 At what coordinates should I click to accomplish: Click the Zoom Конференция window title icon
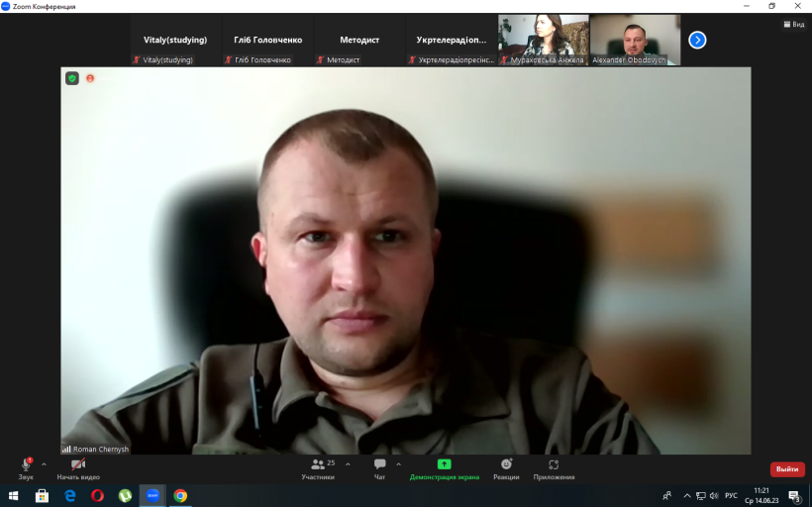click(6, 6)
